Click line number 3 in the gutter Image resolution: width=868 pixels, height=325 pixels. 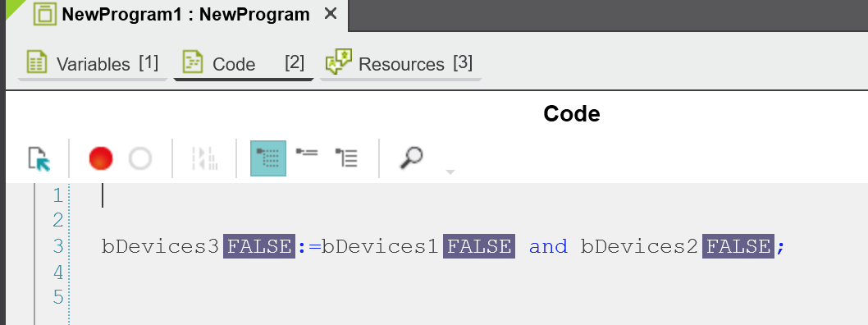[58, 246]
